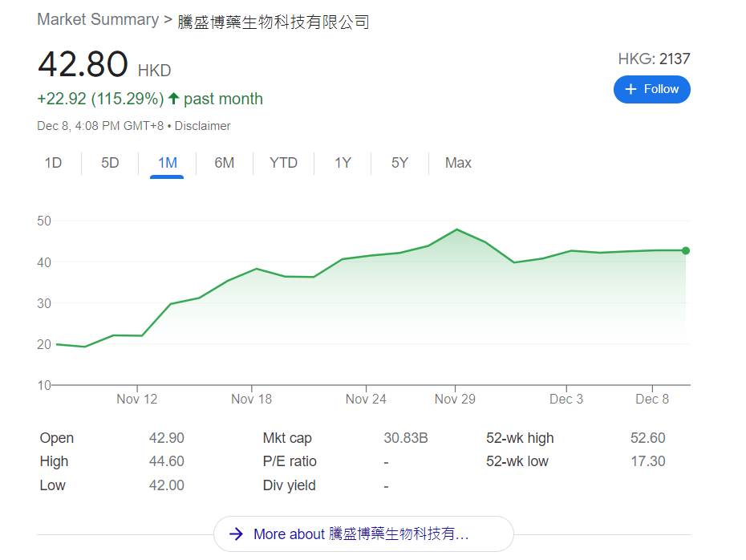Click the Nov 24 axis label
746x560 pixels.
(366, 400)
